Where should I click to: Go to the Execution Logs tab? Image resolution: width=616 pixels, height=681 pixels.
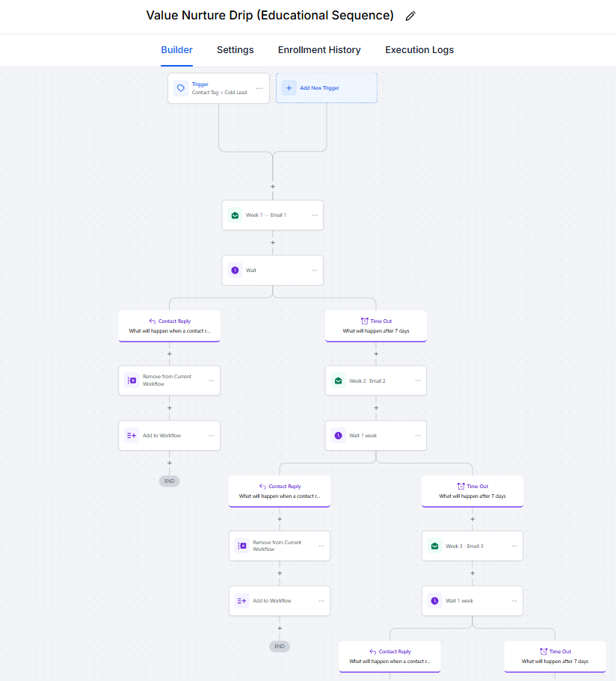pos(419,50)
